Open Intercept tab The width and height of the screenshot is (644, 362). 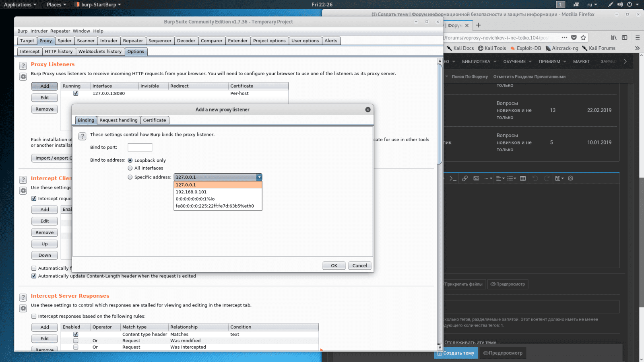click(30, 51)
